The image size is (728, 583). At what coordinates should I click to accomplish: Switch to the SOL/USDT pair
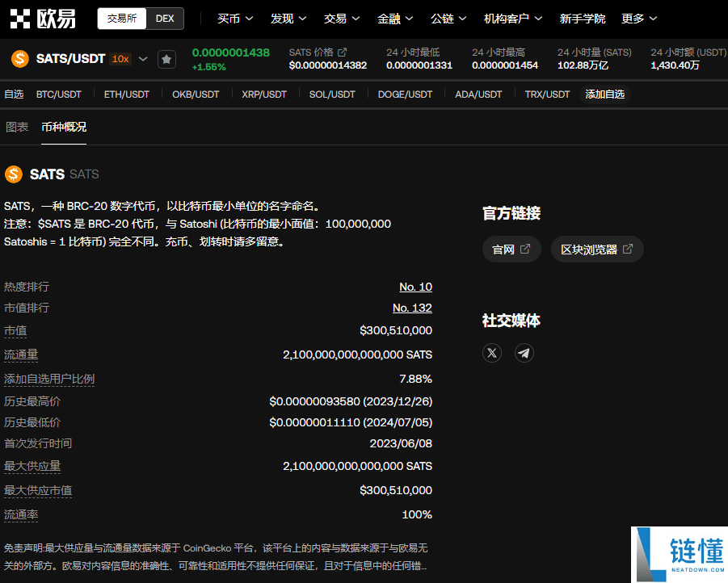(x=332, y=94)
